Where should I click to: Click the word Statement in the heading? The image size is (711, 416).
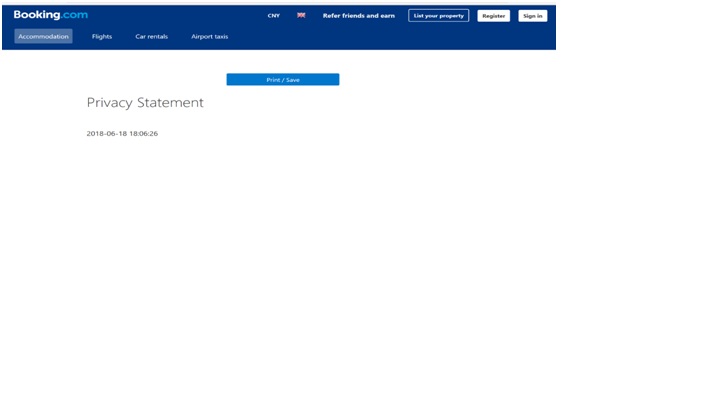tap(170, 103)
